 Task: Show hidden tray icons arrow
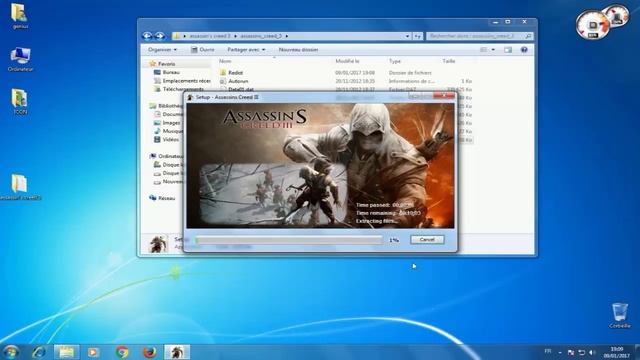click(x=560, y=352)
